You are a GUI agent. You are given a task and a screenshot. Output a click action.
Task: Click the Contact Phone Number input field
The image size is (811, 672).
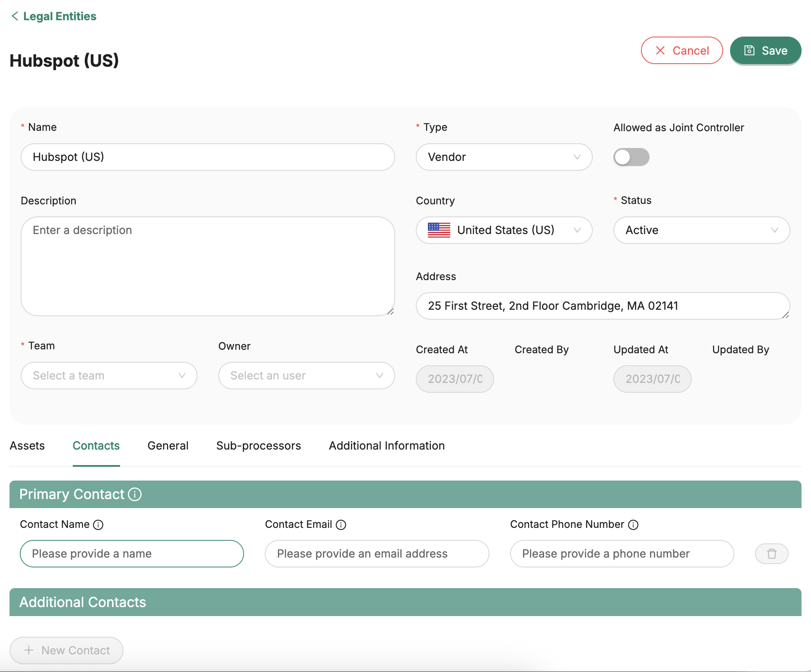[622, 554]
